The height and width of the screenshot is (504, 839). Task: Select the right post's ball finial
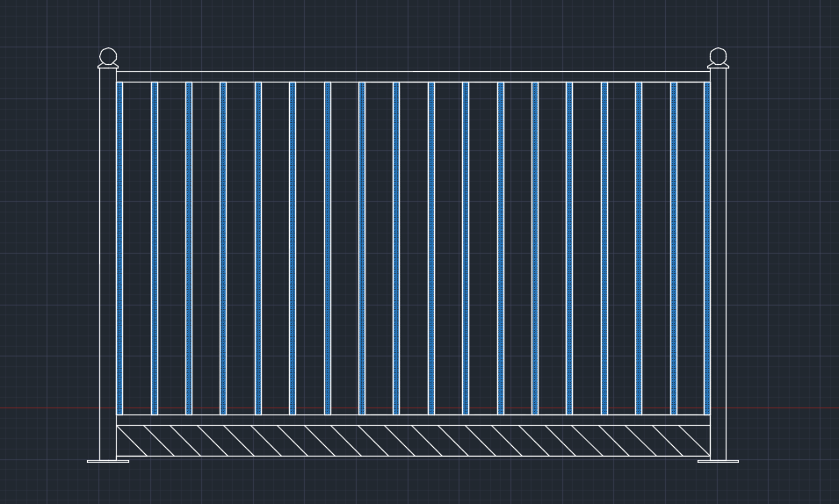pos(718,56)
